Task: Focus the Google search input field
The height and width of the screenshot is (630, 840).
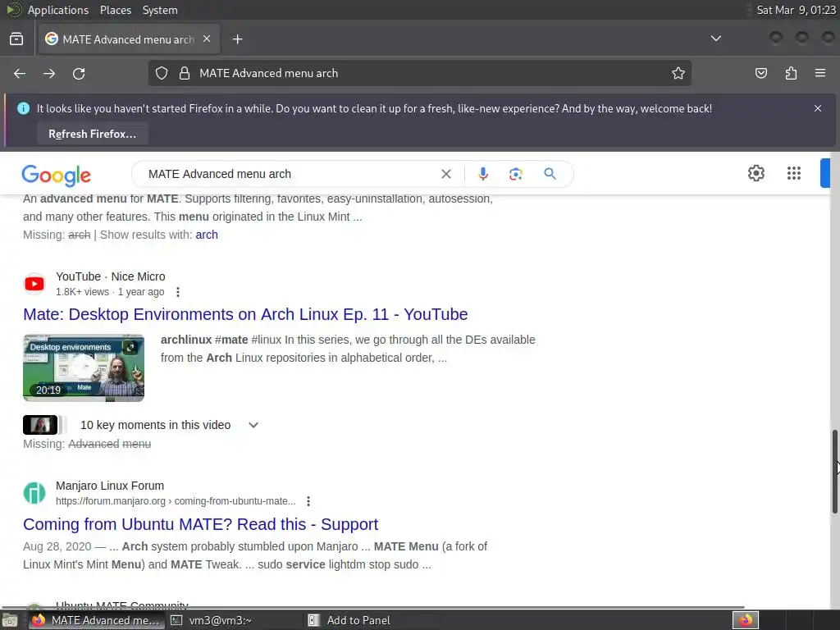Action: [290, 174]
